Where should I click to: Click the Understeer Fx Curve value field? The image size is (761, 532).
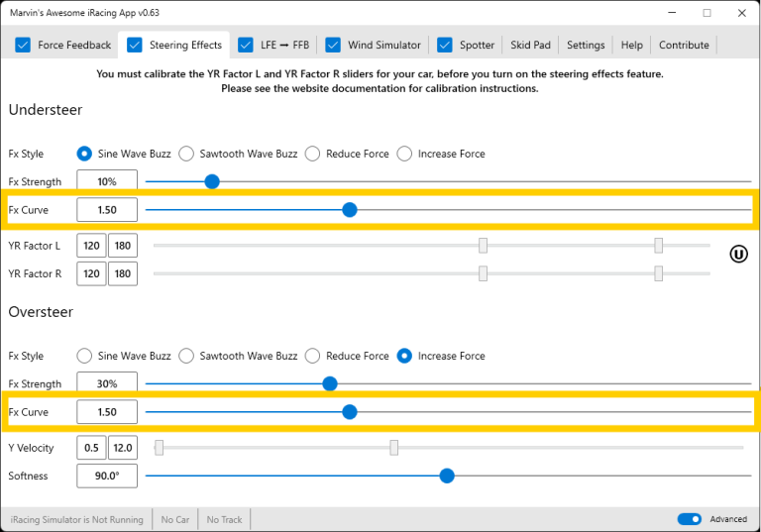point(107,210)
